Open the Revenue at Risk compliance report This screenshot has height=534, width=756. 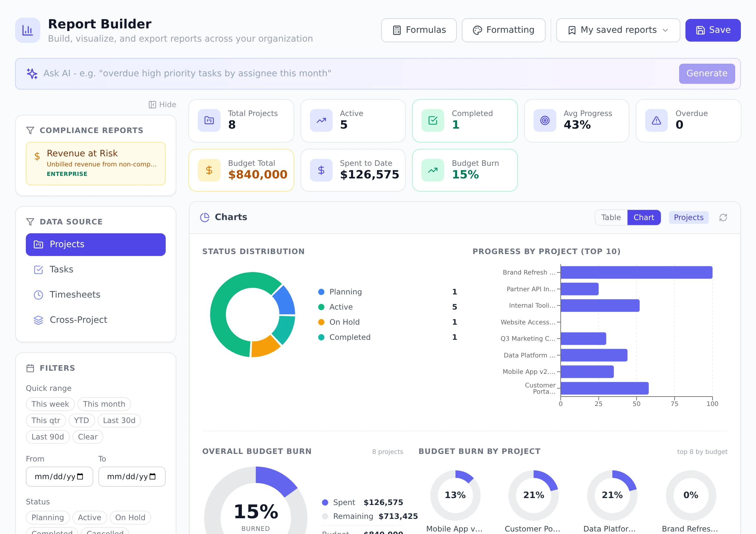coord(96,164)
